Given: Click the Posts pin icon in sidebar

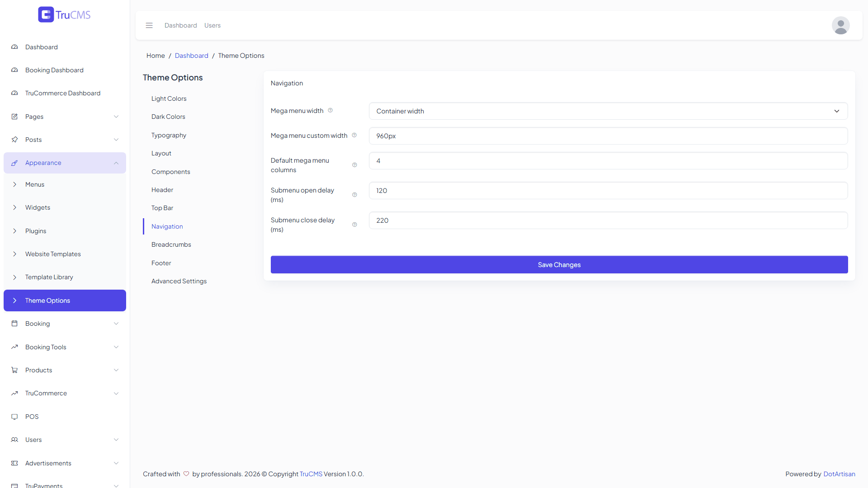Looking at the screenshot, I should click(x=14, y=140).
